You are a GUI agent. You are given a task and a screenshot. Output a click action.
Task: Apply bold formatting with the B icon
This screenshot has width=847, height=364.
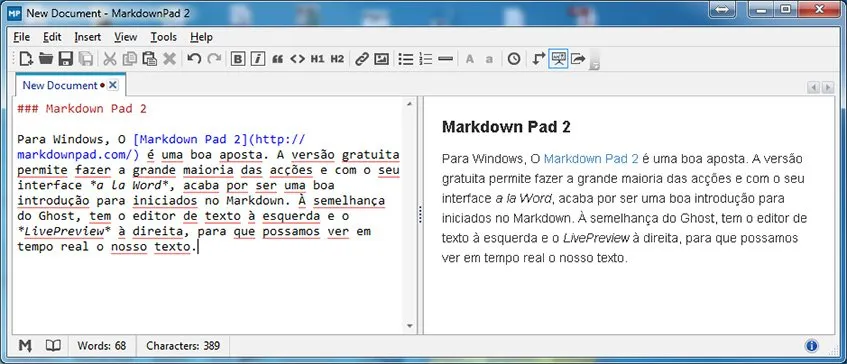(x=238, y=59)
